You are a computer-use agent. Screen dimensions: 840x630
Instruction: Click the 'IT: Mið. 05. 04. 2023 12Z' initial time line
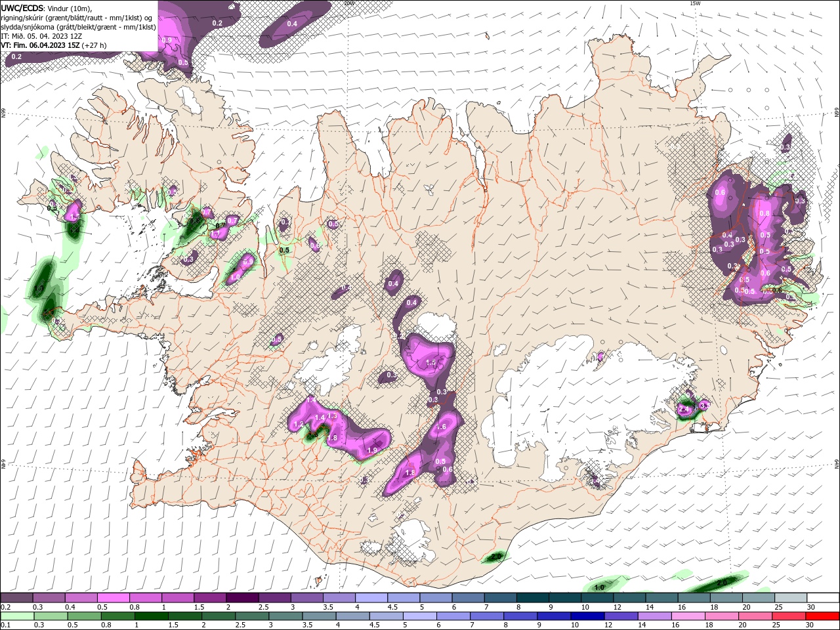point(42,36)
